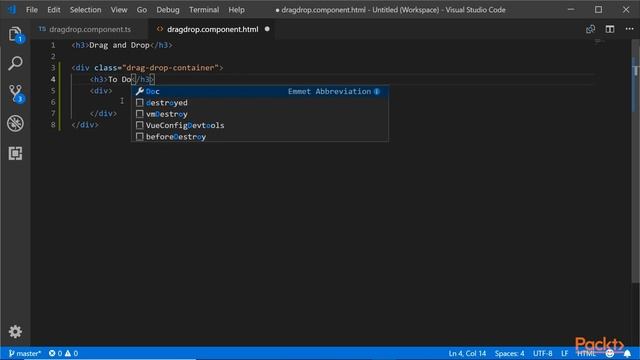Image resolution: width=640 pixels, height=360 pixels.
Task: Select the dragdrop.component.html tab
Action: [x=212, y=29]
